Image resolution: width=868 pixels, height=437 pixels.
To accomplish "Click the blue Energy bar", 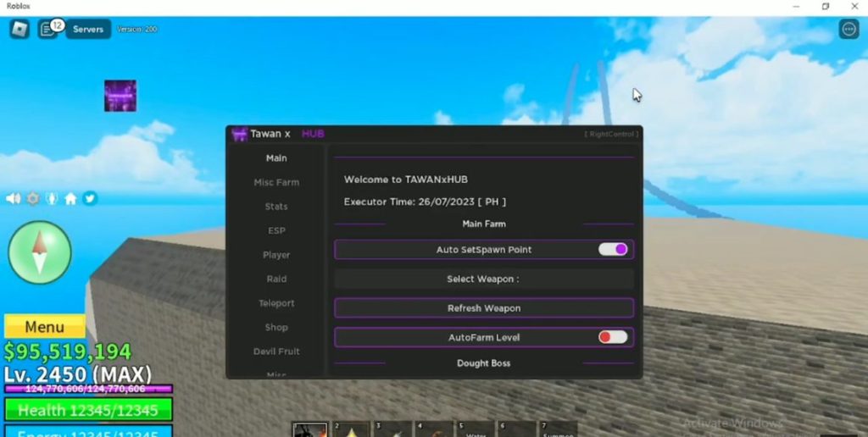I will click(88, 431).
